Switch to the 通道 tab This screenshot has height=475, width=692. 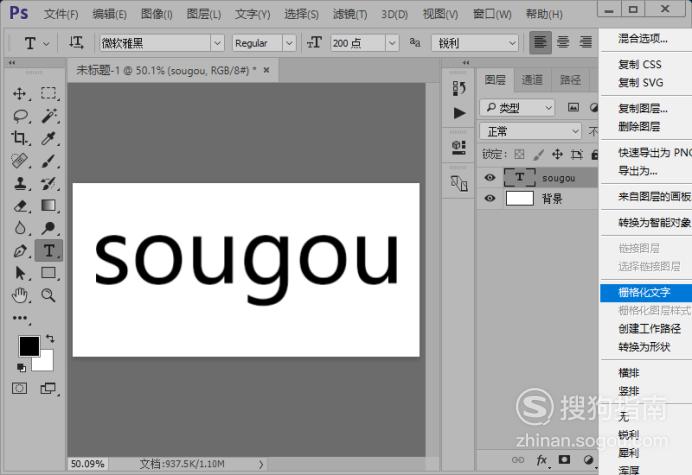tap(532, 80)
